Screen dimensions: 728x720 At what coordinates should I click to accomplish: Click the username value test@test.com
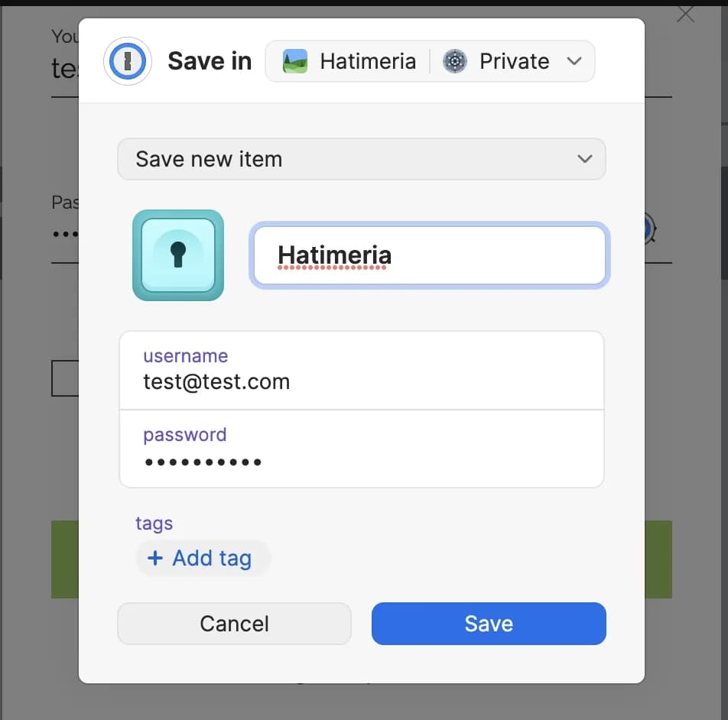click(x=216, y=381)
